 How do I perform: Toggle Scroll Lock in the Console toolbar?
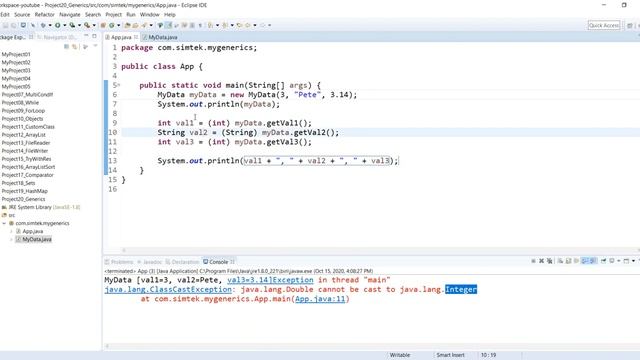[x=568, y=261]
